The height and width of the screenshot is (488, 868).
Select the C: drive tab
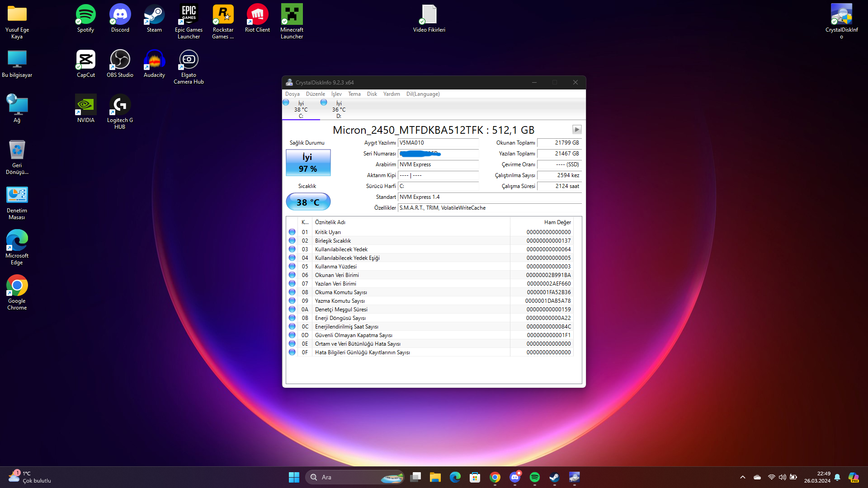click(301, 110)
